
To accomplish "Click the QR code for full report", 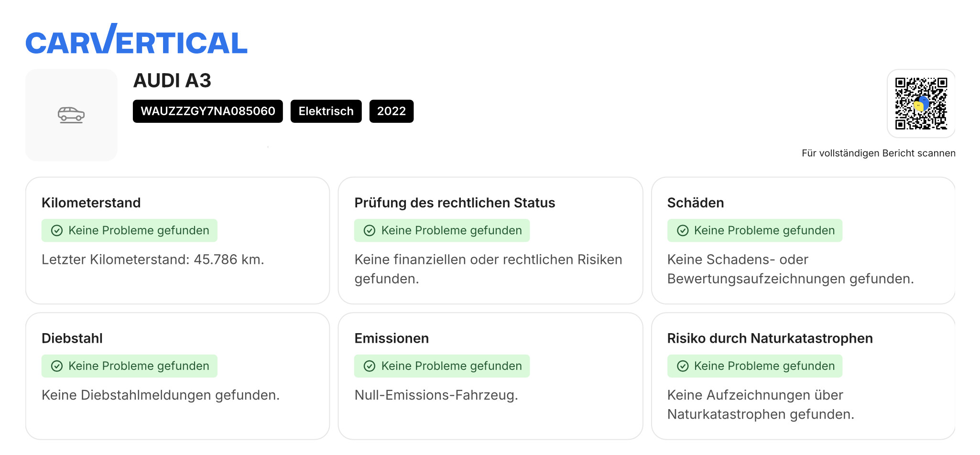I will (x=921, y=103).
